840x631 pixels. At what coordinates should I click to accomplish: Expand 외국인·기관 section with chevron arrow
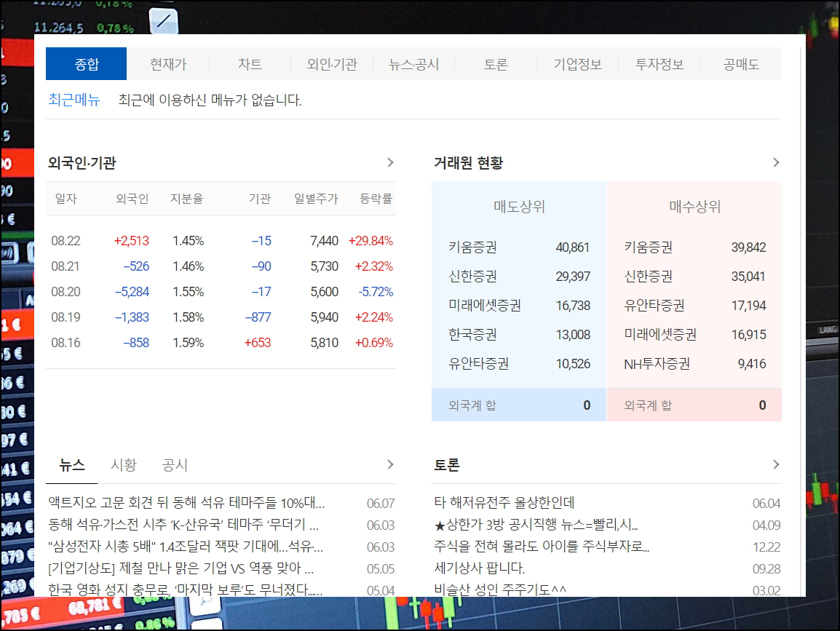click(390, 162)
